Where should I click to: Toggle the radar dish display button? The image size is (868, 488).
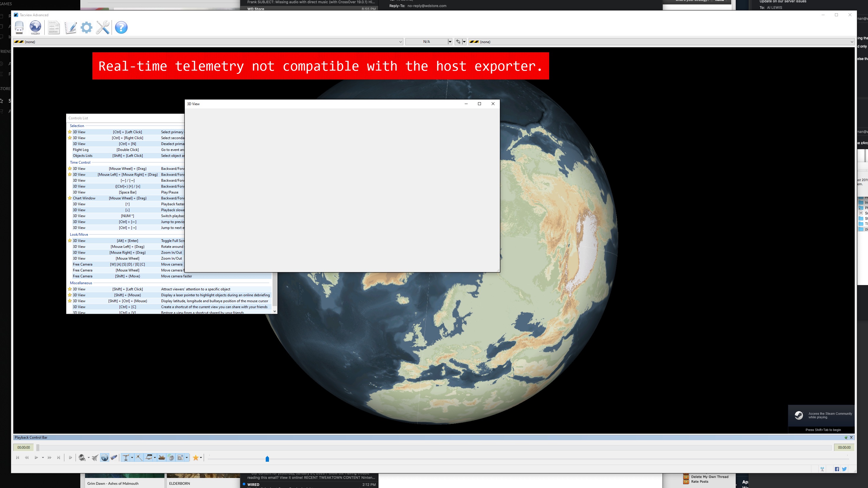[171, 458]
